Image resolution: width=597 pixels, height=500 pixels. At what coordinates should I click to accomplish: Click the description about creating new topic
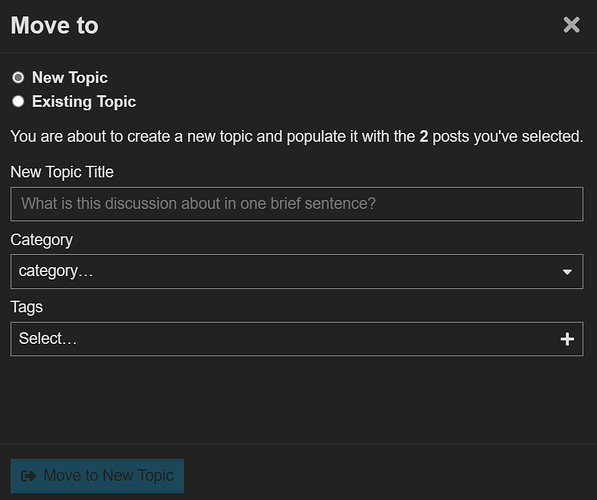click(x=297, y=137)
